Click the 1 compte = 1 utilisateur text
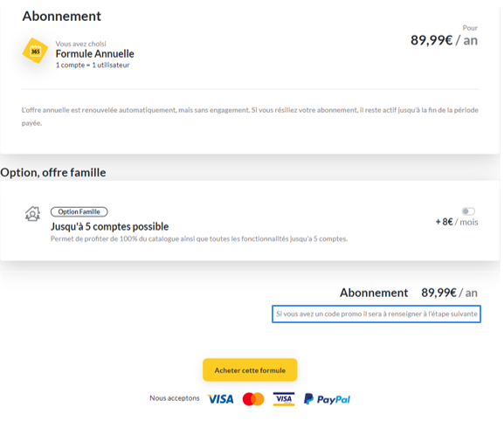The image size is (504, 428). (x=93, y=65)
